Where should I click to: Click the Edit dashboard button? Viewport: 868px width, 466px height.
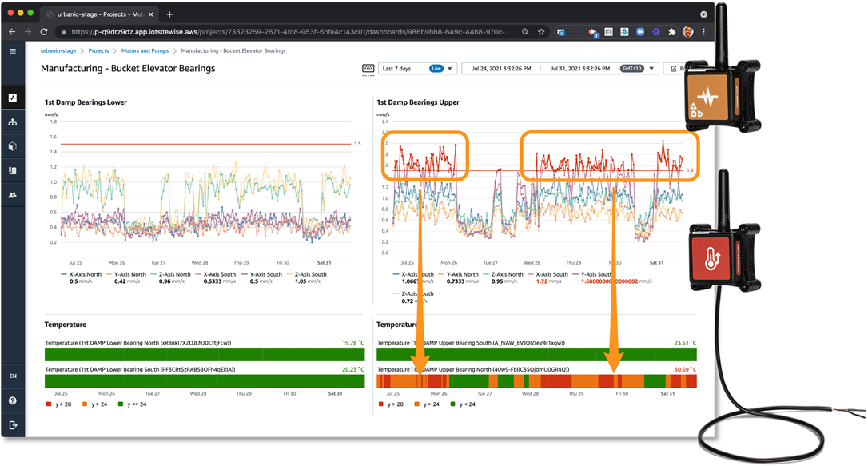[678, 69]
